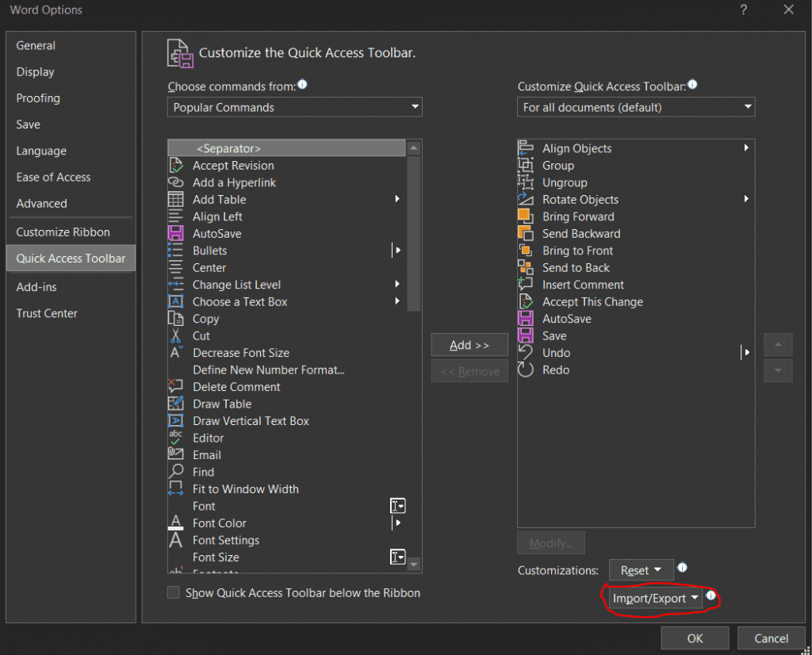The width and height of the screenshot is (812, 655).
Task: Click the Cancel button
Action: pos(771,638)
